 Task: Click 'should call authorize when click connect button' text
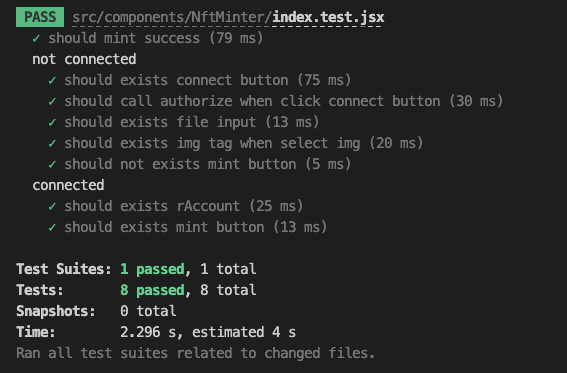click(252, 101)
